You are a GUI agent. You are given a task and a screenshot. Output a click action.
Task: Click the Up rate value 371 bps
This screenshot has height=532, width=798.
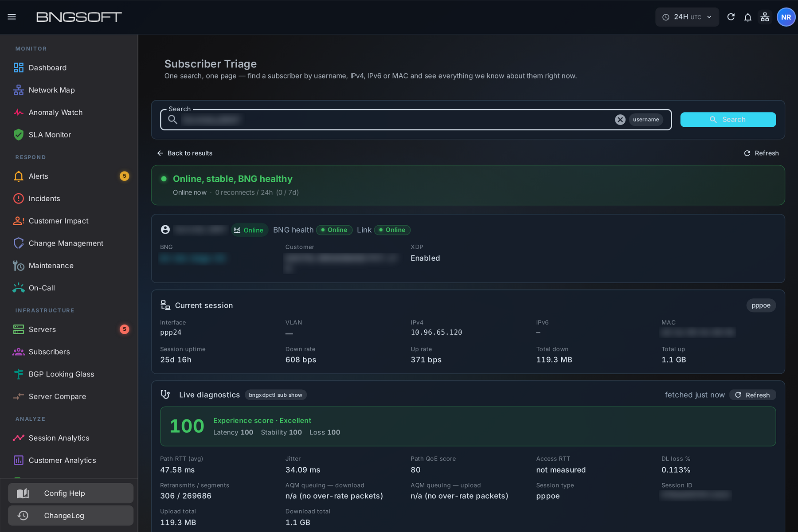[426, 360]
